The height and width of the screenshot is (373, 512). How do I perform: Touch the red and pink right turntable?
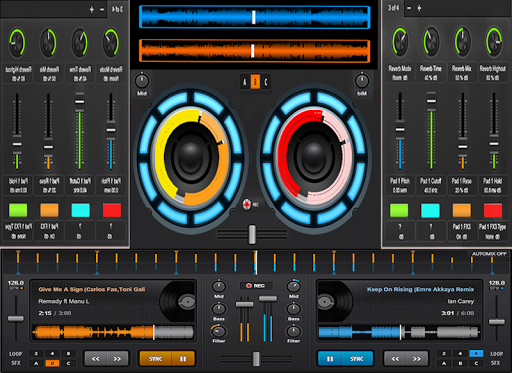point(314,157)
